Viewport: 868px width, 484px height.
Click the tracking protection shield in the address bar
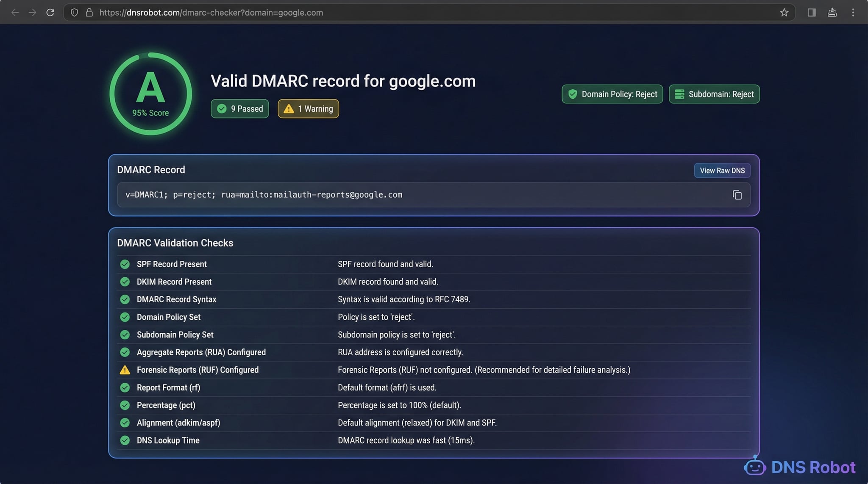point(74,12)
